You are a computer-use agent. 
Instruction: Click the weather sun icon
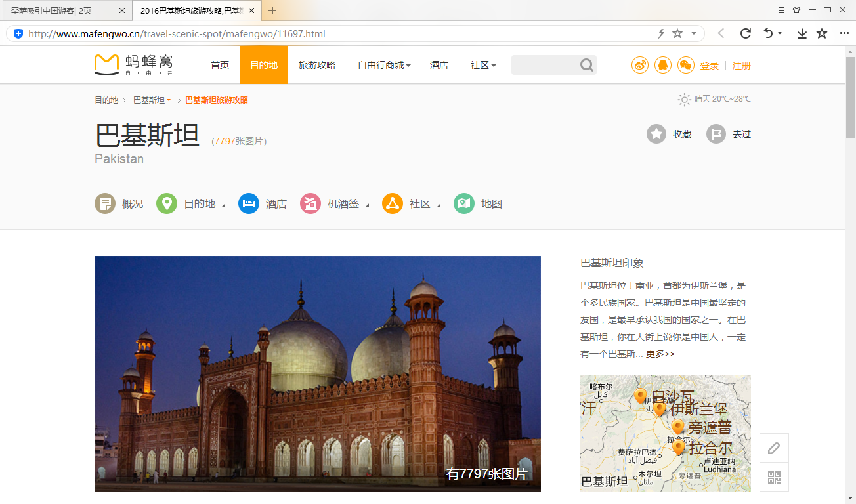(x=685, y=100)
